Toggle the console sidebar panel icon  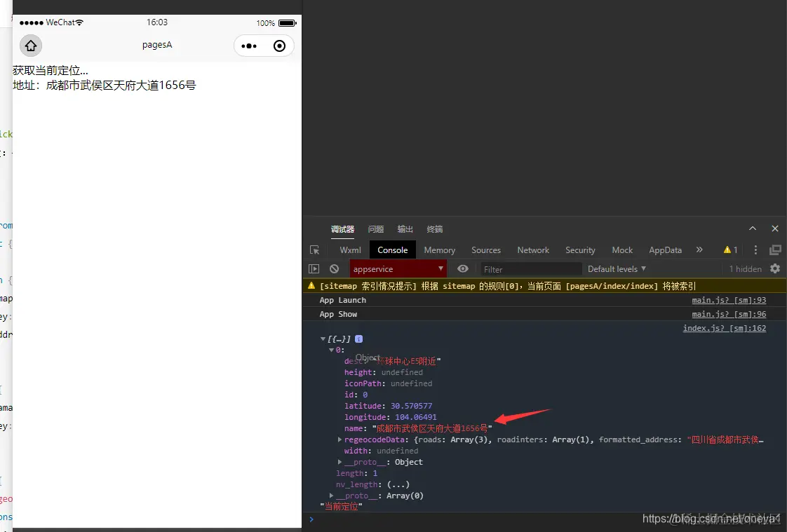point(314,268)
